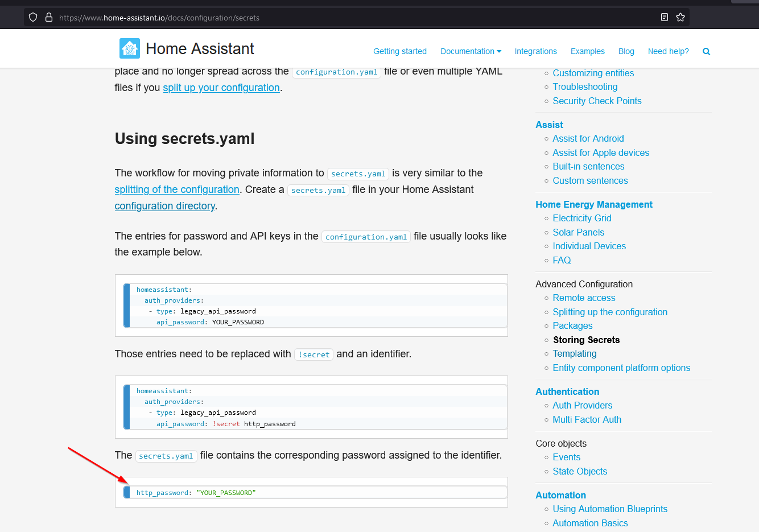Click the tracking protection shield icon
Image resolution: width=759 pixels, height=532 pixels.
click(x=32, y=17)
